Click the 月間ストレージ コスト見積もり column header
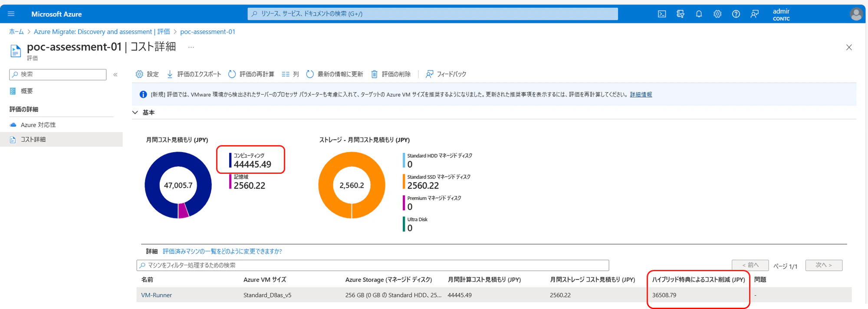The image size is (868, 309). 592,280
